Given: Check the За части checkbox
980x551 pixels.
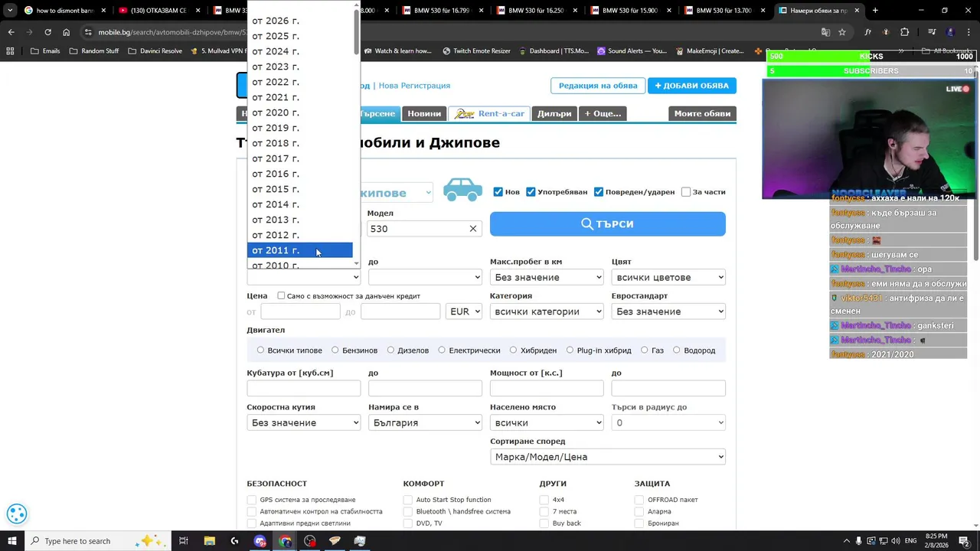Looking at the screenshot, I should (686, 192).
